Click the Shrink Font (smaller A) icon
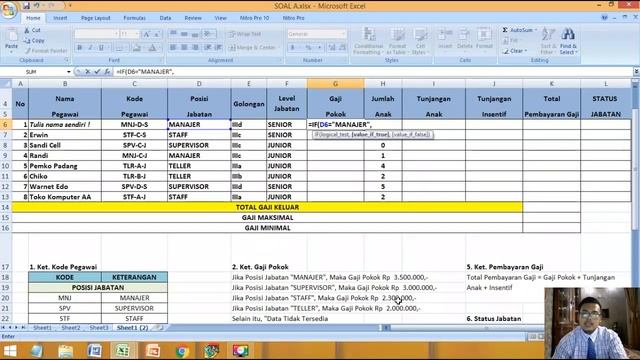This screenshot has height=360, width=640. point(157,34)
